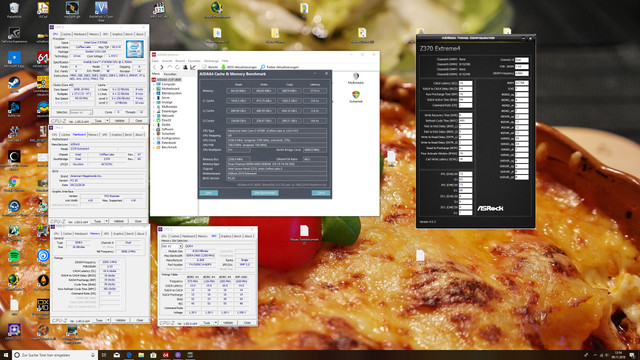Screen dimensions: 640x360
Task: Select Konfiguration item in AIDA64 tree
Action: click(171, 138)
